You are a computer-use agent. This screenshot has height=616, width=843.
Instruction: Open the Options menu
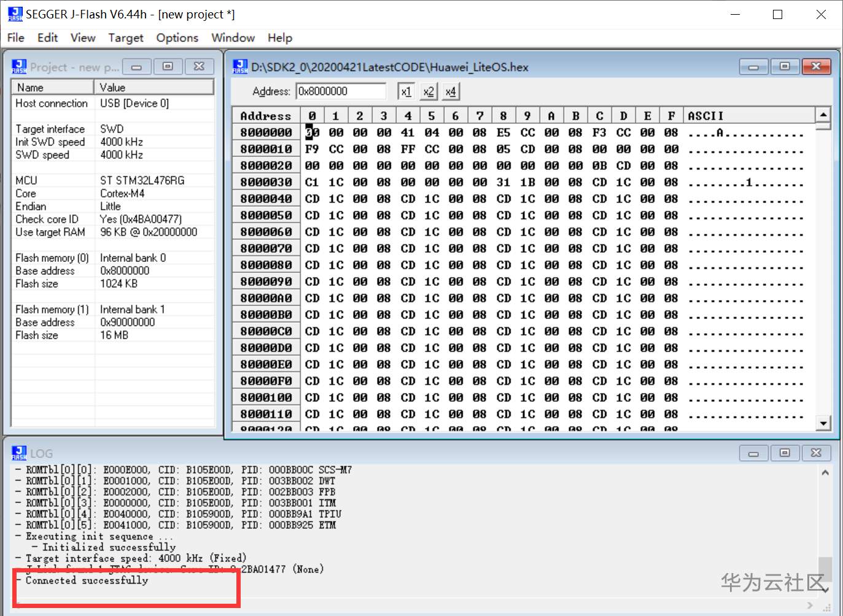pos(177,38)
